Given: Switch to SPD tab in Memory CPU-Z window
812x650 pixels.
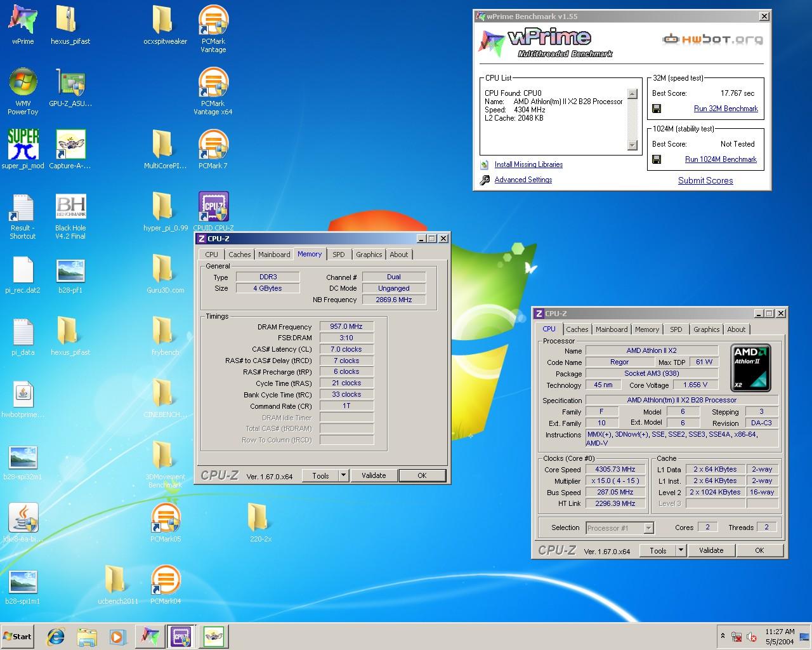Looking at the screenshot, I should 339,255.
